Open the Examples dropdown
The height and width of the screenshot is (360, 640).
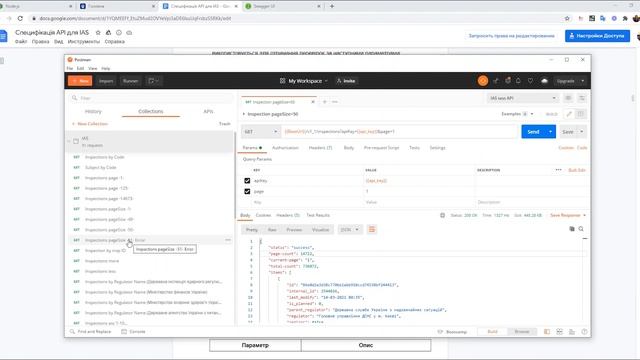pos(517,114)
